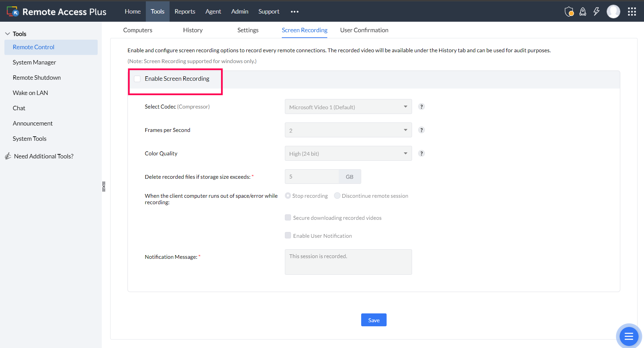This screenshot has height=348, width=644.
Task: Click the windows-only note text
Action: [192, 61]
